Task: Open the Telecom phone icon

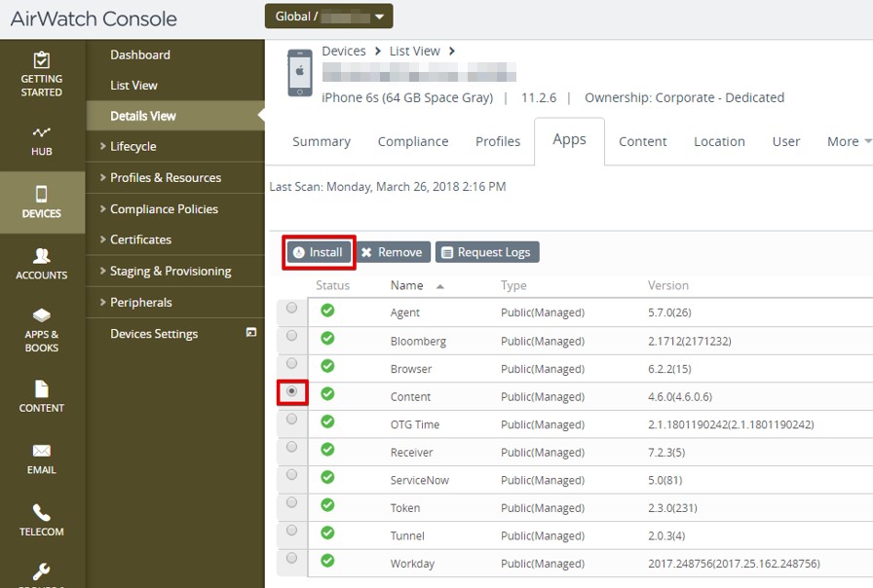Action: point(42,512)
